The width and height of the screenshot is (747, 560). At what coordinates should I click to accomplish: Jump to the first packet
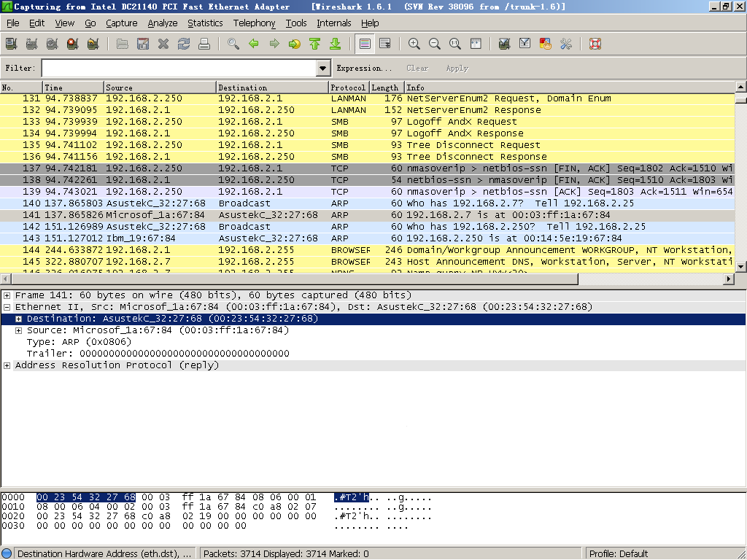315,44
